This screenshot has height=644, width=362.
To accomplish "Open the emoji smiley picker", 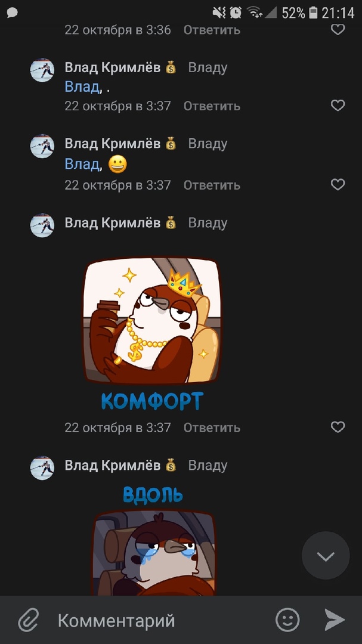I will click(x=287, y=620).
